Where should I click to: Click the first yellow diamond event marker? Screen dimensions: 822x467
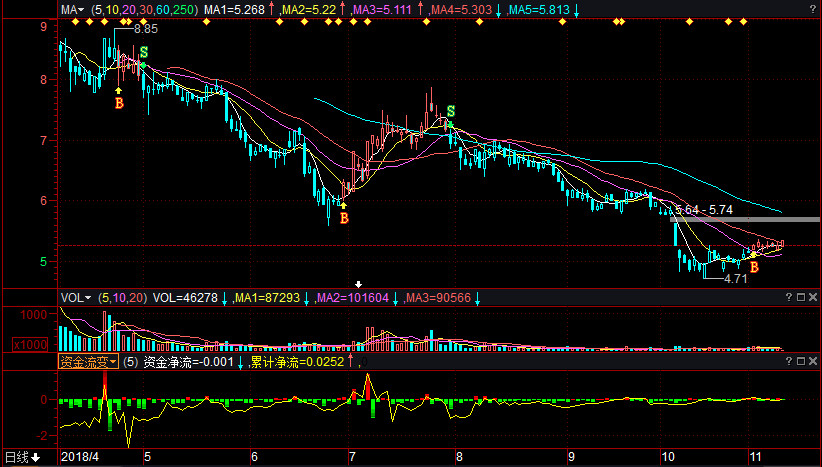[75, 23]
